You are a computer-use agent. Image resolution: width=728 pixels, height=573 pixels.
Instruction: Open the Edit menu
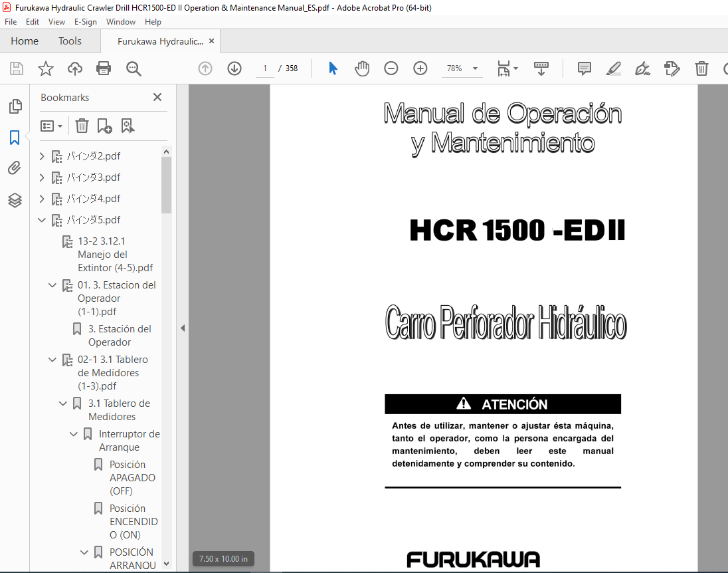point(33,22)
